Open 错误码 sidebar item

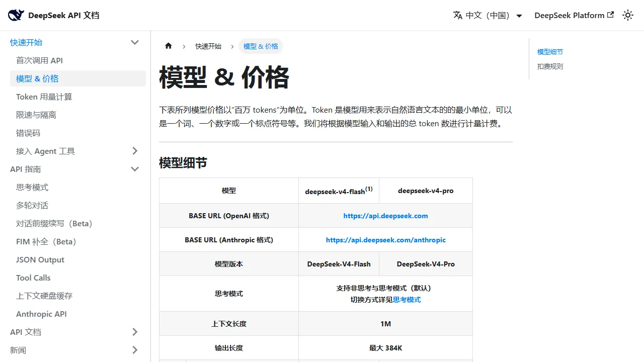pos(78,133)
